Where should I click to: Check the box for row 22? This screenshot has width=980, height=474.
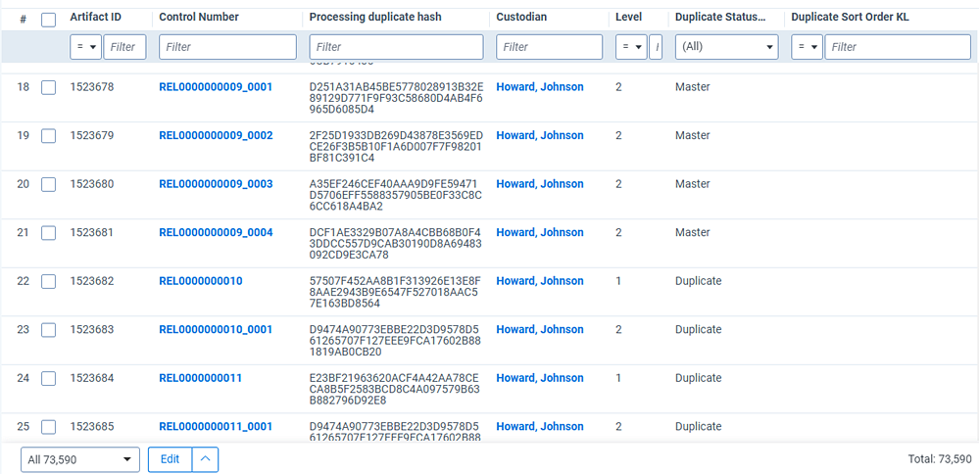(x=48, y=282)
